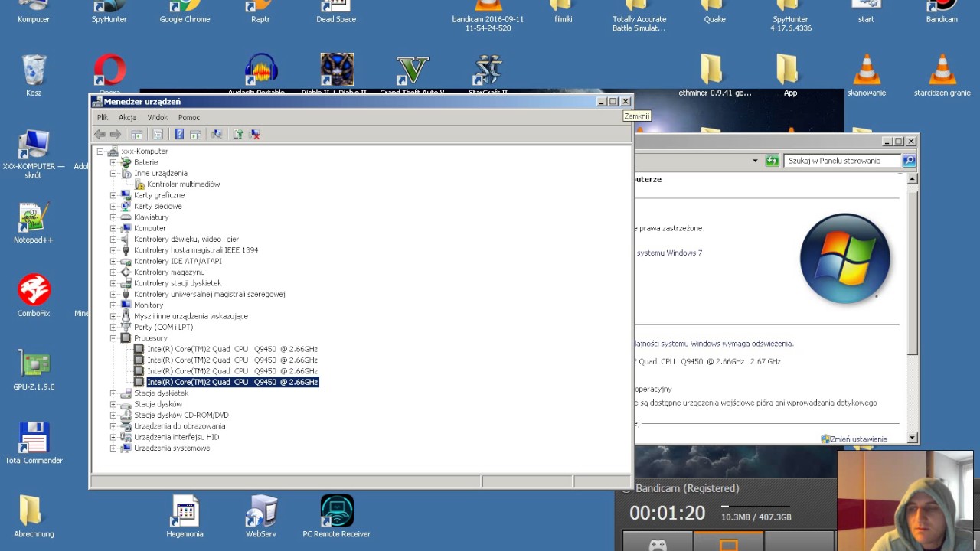Click the Back arrow in Device Manager toolbar
The width and height of the screenshot is (980, 551).
(x=100, y=134)
